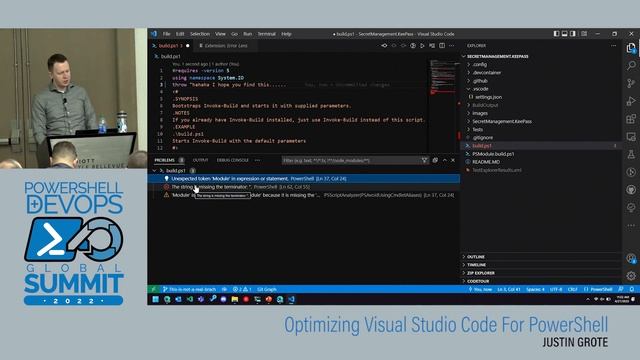This screenshot has height=360, width=640.
Task: Open PSModule.build.ps1 in Explorer
Action: 493,154
